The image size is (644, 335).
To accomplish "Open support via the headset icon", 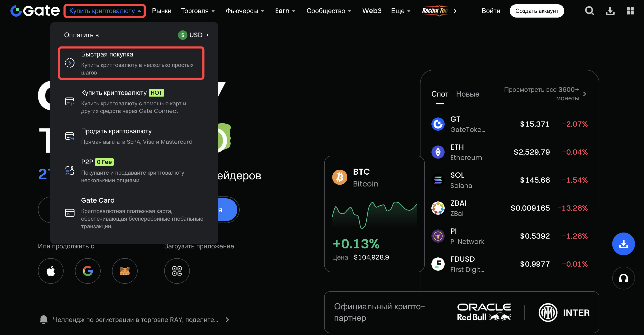I will point(623,278).
